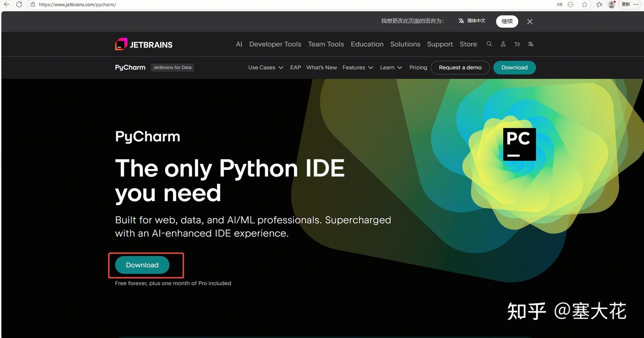Go to the EAP page link
The image size is (644, 338).
click(x=296, y=68)
